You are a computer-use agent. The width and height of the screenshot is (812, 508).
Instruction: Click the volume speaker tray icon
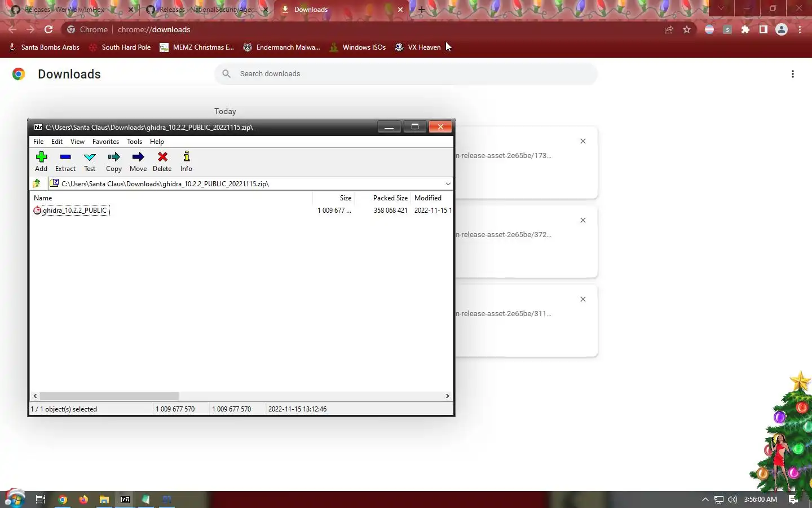click(732, 500)
